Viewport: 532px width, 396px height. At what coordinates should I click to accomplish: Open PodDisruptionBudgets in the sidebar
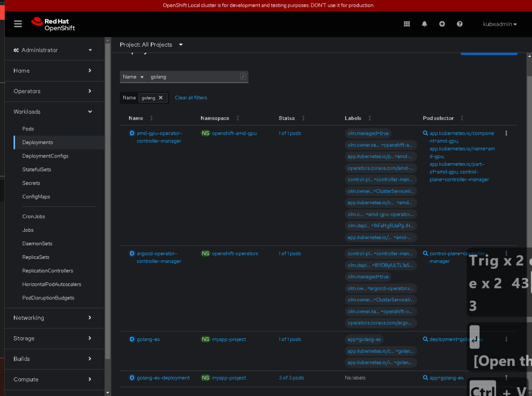point(48,298)
